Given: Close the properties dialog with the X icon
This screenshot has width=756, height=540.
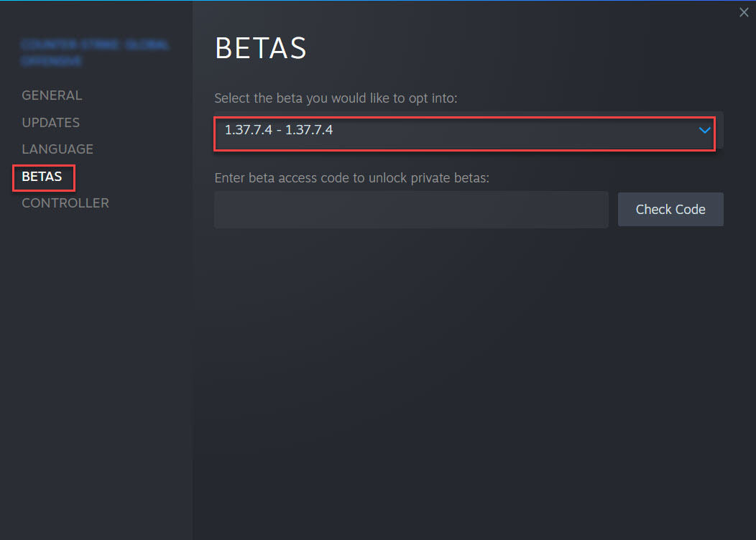Looking at the screenshot, I should pos(744,12).
